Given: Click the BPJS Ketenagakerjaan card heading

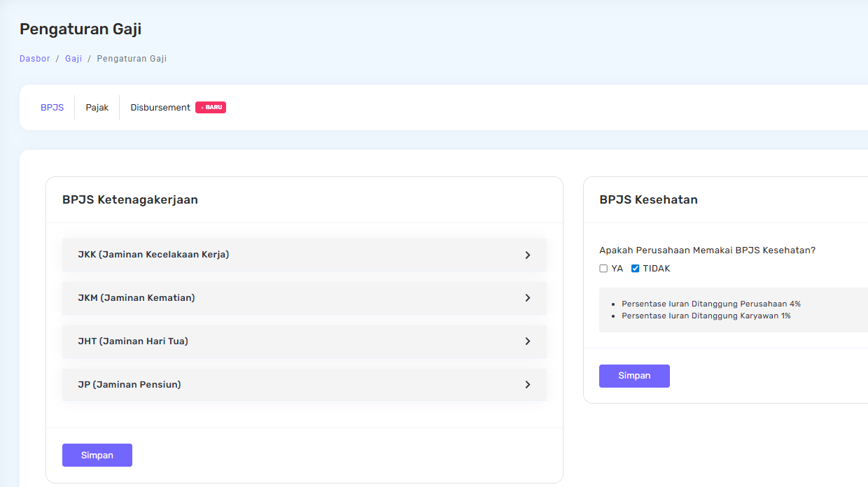Looking at the screenshot, I should 130,200.
